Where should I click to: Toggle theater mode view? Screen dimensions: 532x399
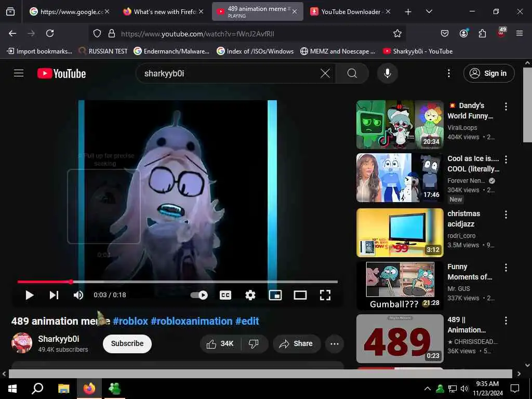tap(300, 295)
